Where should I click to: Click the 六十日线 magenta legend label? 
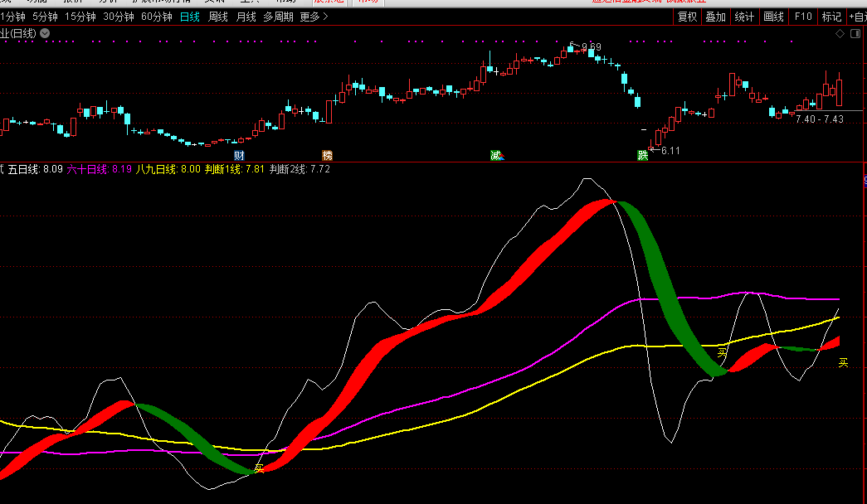[87, 169]
